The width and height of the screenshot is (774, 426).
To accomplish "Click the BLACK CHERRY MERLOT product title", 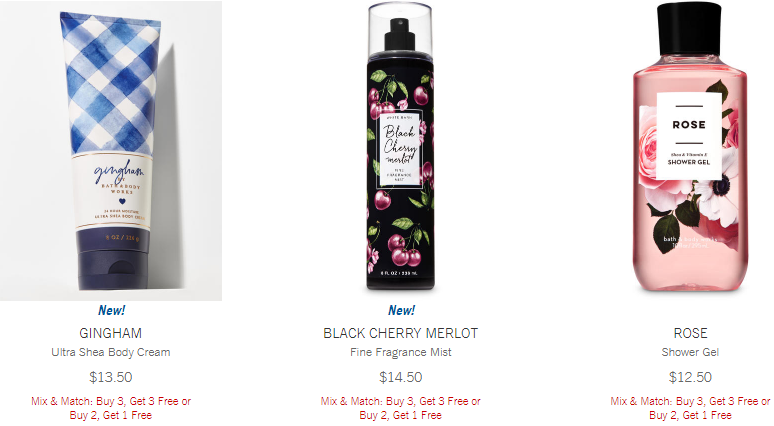I will click(x=400, y=333).
